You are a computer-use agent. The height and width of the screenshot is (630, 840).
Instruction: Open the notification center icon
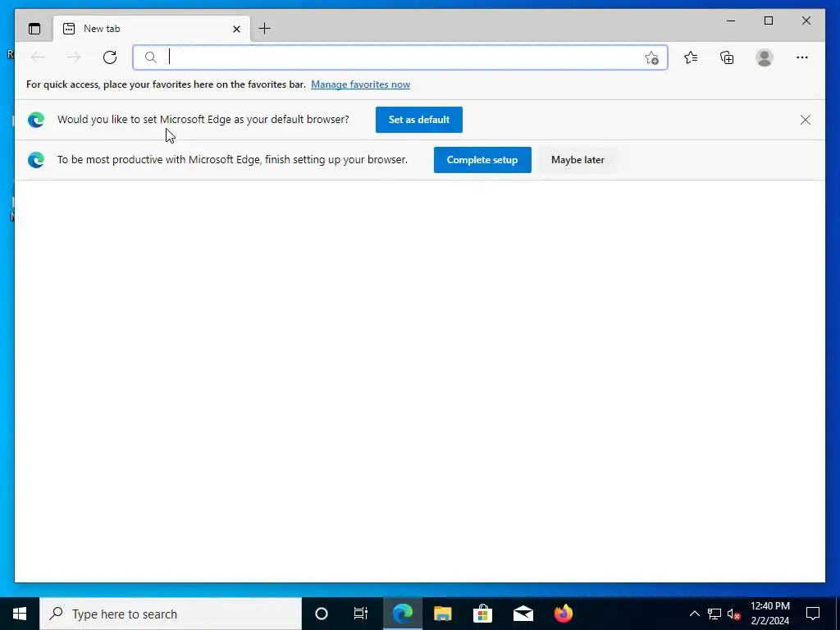[x=813, y=614]
